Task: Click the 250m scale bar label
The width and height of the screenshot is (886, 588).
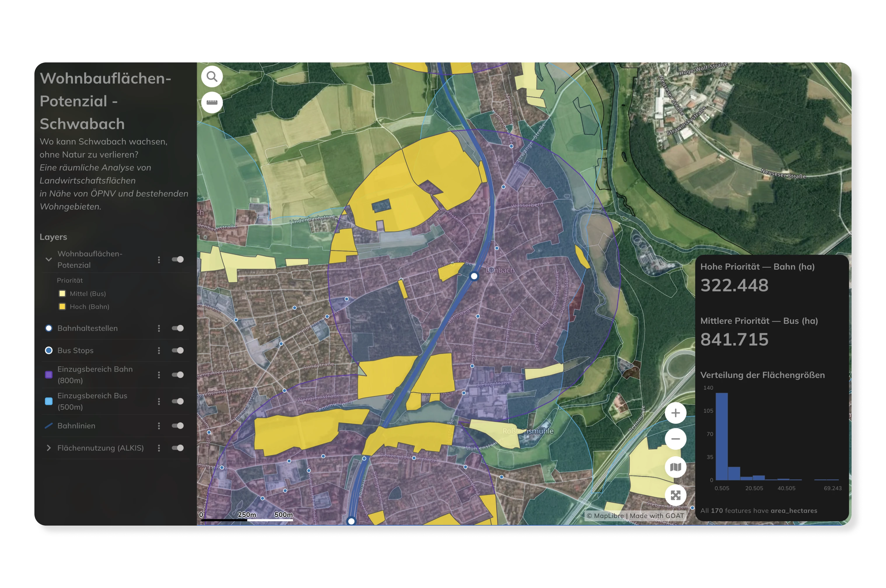Action: tap(247, 514)
